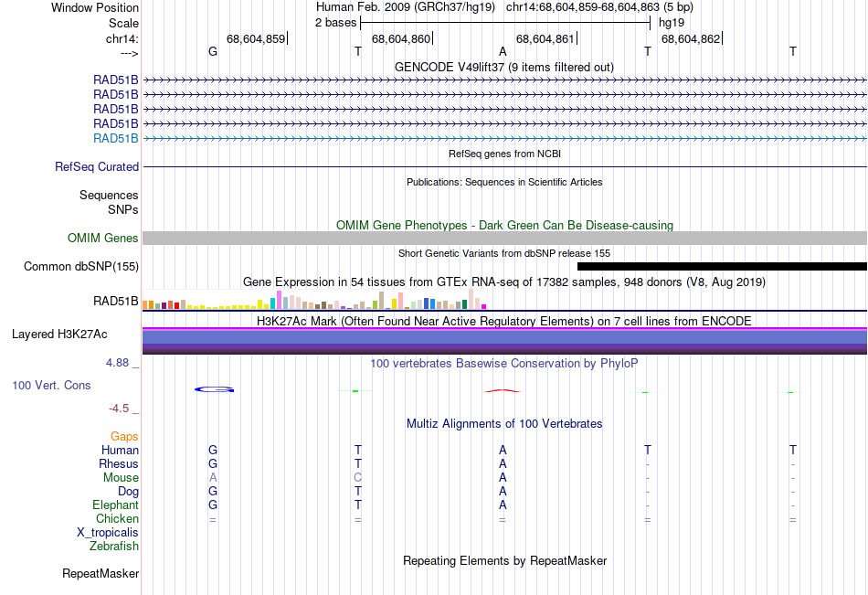This screenshot has height=595, width=868.
Task: Click the chr14: ruler label
Action: click(122, 38)
